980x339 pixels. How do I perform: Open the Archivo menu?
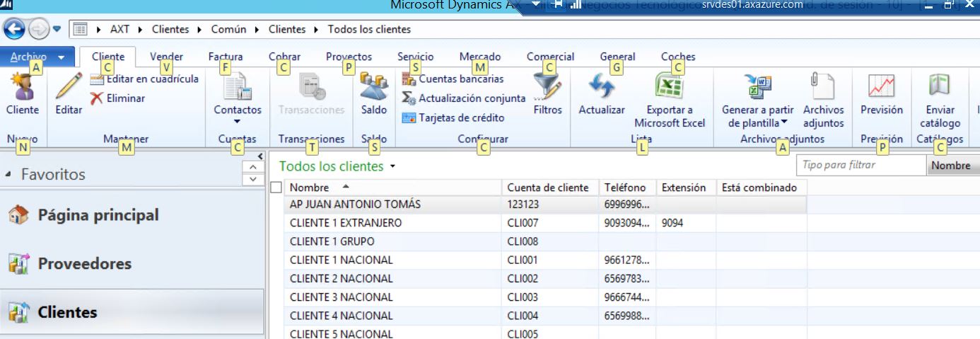coord(37,57)
